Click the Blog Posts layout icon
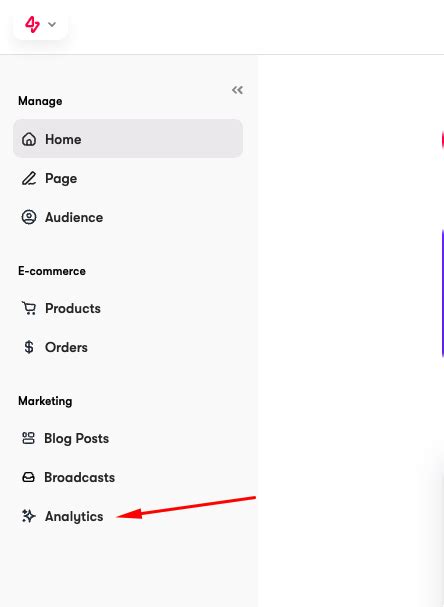Screen dimensions: 444x607 pyautogui.click(x=28, y=438)
